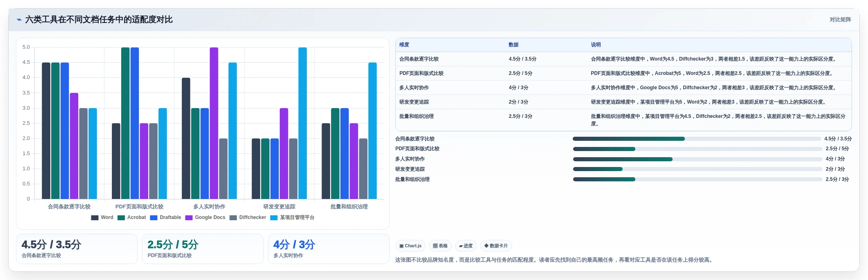Viewport: 868px width, 280px height.
Task: Open the 4.5分 / 3.5分 stat card
Action: [x=77, y=249]
